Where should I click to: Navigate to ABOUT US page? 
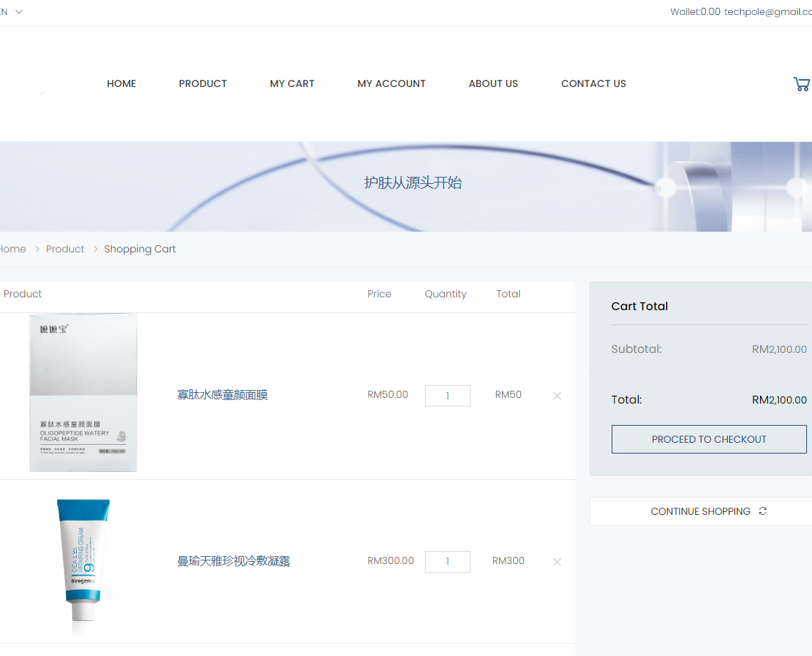point(493,83)
